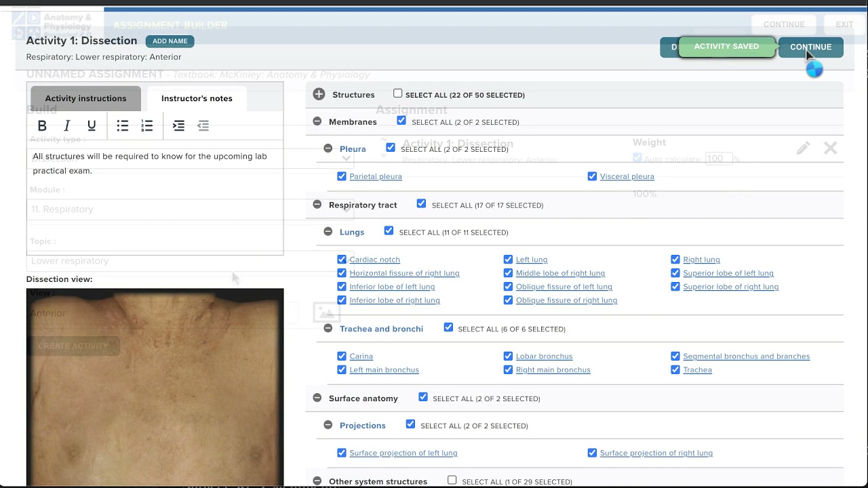Open the Inferior lobe of right lung link

pyautogui.click(x=395, y=300)
